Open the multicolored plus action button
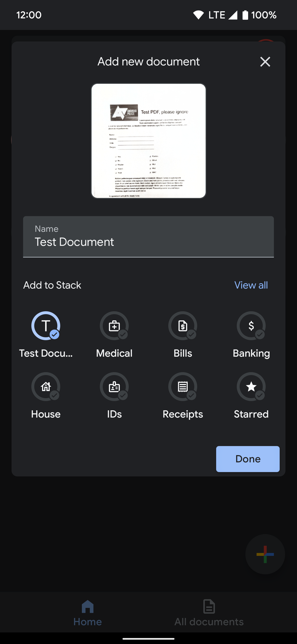Viewport: 297px width, 644px height. pos(265,554)
